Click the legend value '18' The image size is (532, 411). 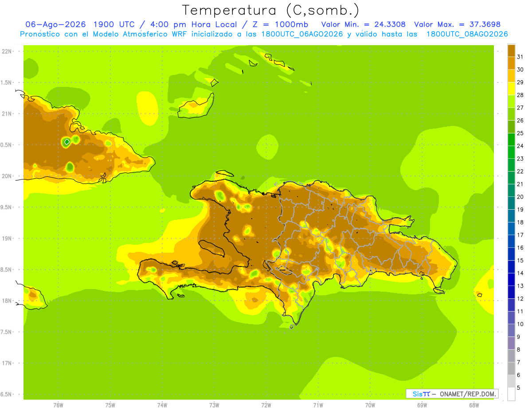520,222
